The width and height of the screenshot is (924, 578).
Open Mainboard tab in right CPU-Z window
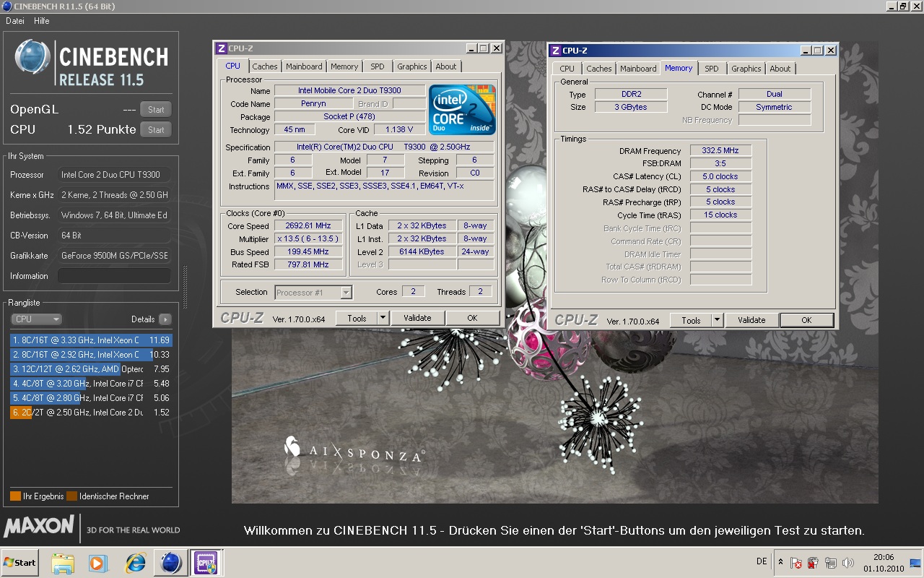(x=639, y=69)
